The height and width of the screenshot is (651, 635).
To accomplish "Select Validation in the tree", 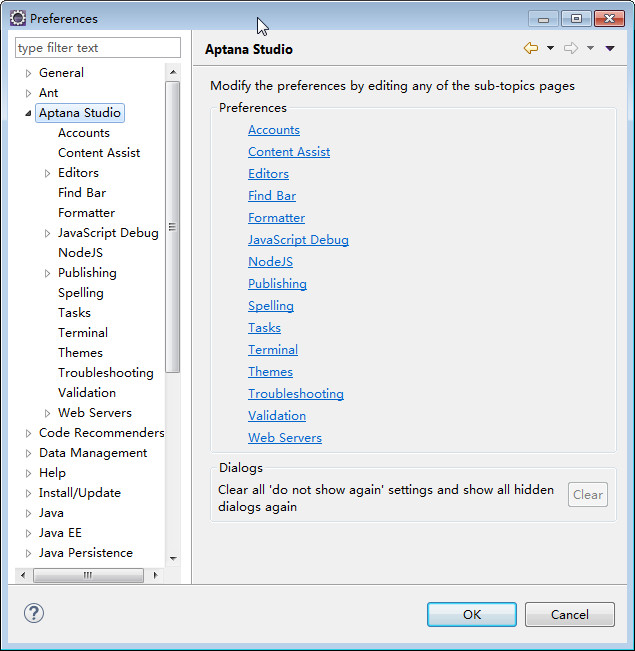I will pyautogui.click(x=87, y=393).
